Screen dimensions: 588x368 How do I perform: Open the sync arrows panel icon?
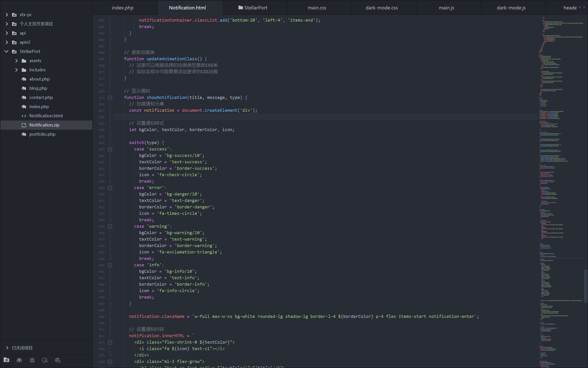(x=45, y=360)
